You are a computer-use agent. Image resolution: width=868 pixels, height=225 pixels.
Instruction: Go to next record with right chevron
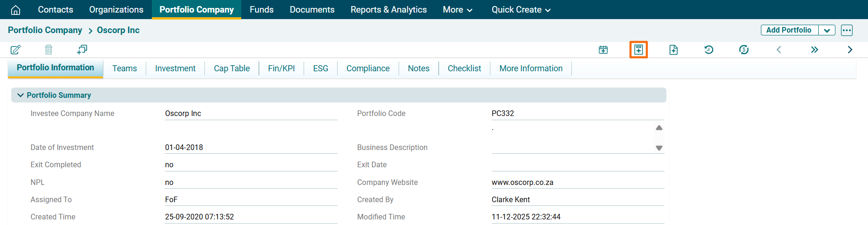(x=849, y=50)
